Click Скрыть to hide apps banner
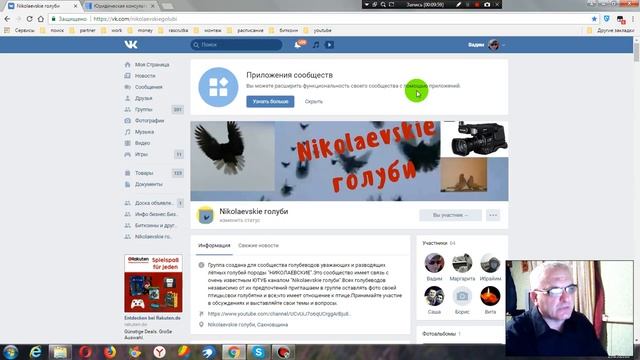Screen dimensions: 640x360 tap(313, 102)
